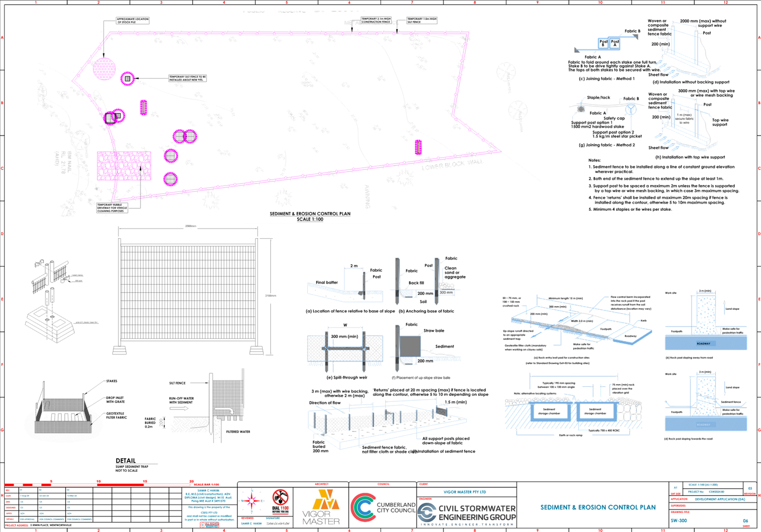Select the Sediment & Erosion Control Plan scale title

click(x=310, y=216)
